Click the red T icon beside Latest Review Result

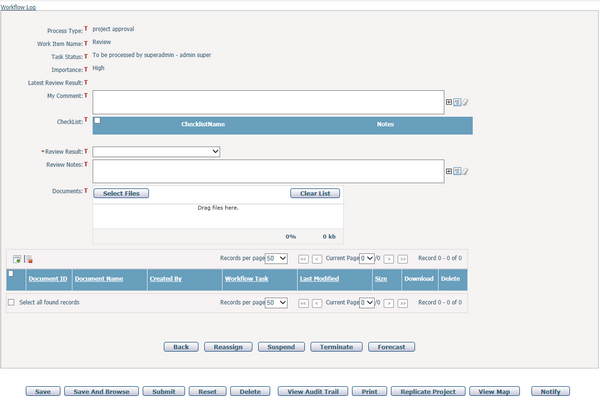tap(86, 82)
